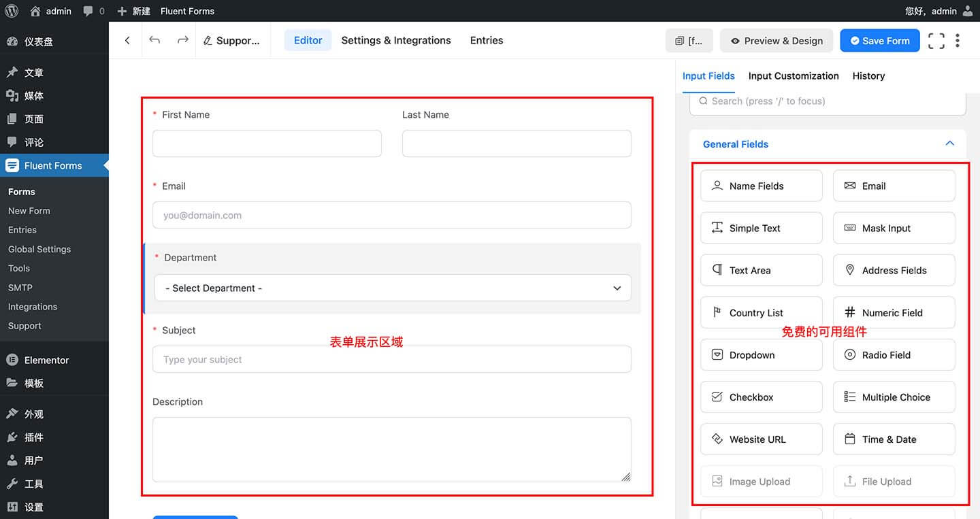Open the admin home site icon
This screenshot has height=519, width=980.
[x=35, y=11]
